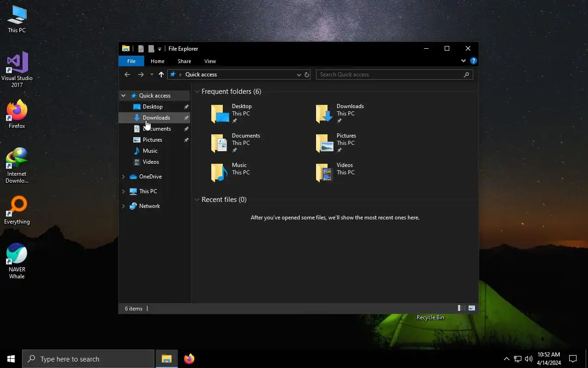Image resolution: width=588 pixels, height=368 pixels.
Task: Click the Search Quick access field
Action: point(394,75)
